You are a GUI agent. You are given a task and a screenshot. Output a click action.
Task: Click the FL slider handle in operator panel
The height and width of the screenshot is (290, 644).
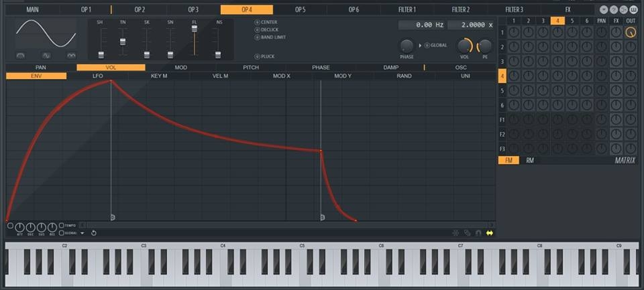[x=195, y=29]
